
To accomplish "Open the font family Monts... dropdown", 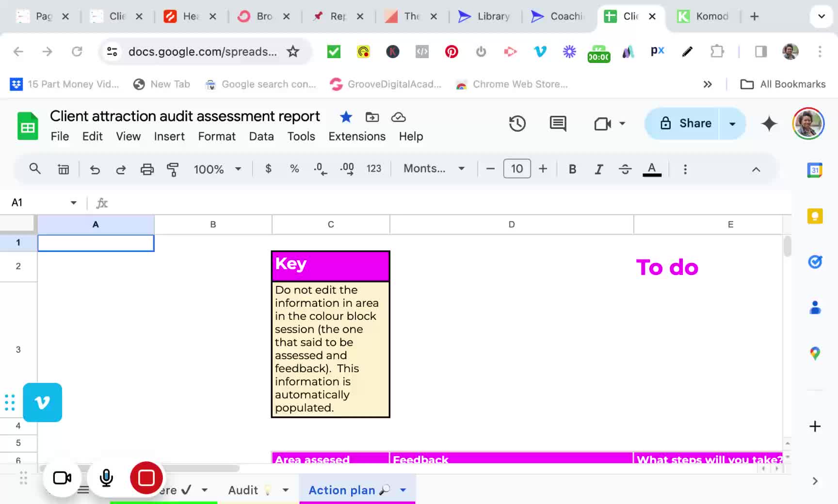I will pos(434,169).
